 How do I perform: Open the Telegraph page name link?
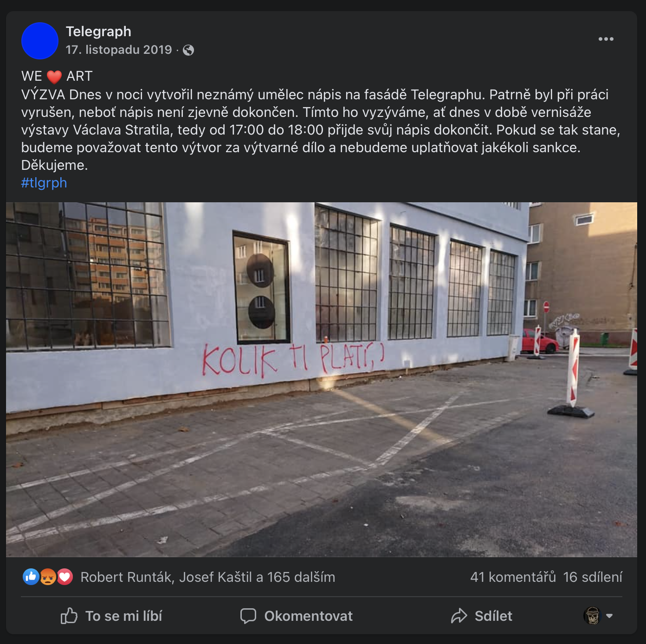[98, 31]
